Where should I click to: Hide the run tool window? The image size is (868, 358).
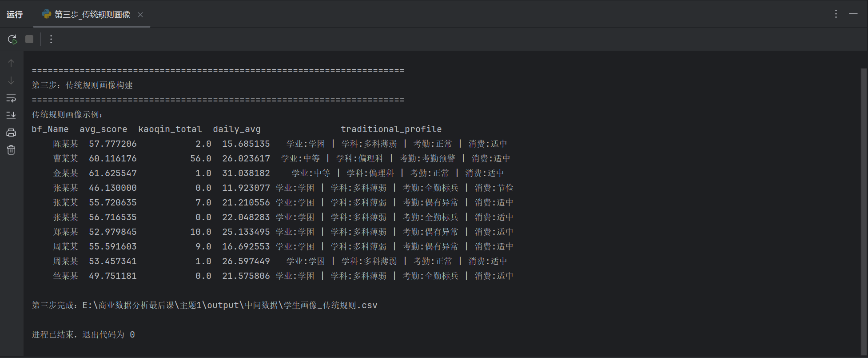(x=853, y=14)
